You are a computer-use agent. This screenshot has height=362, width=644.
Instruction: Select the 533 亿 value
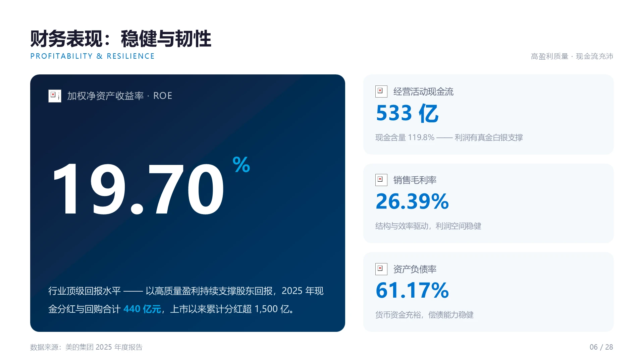click(407, 113)
